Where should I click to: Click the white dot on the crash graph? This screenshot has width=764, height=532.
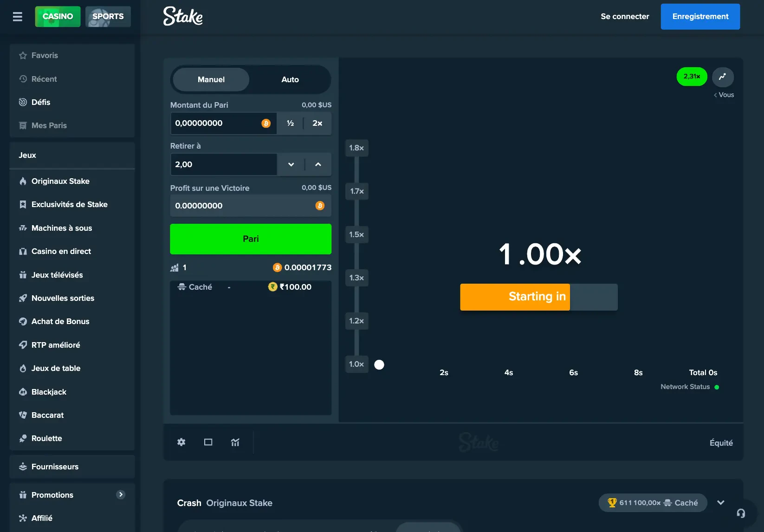click(379, 364)
